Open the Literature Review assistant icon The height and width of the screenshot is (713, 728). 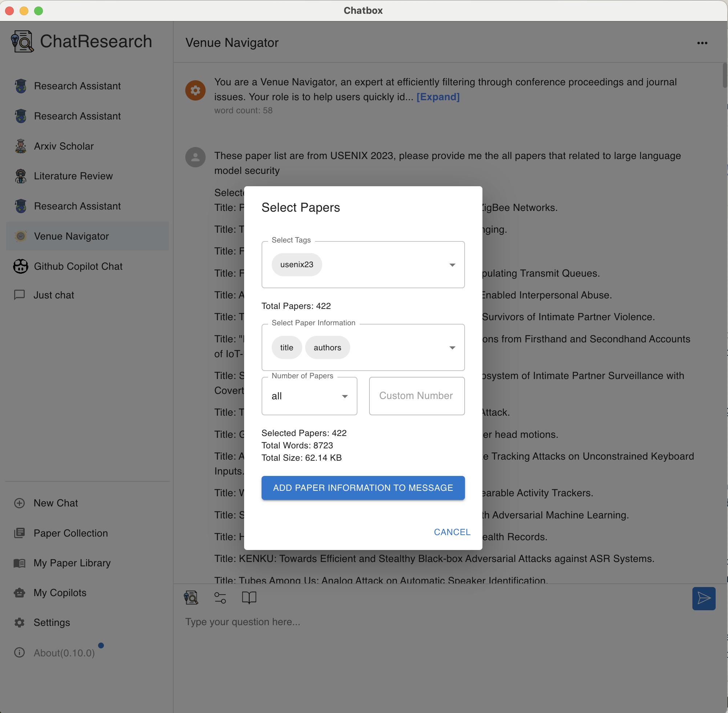point(20,175)
